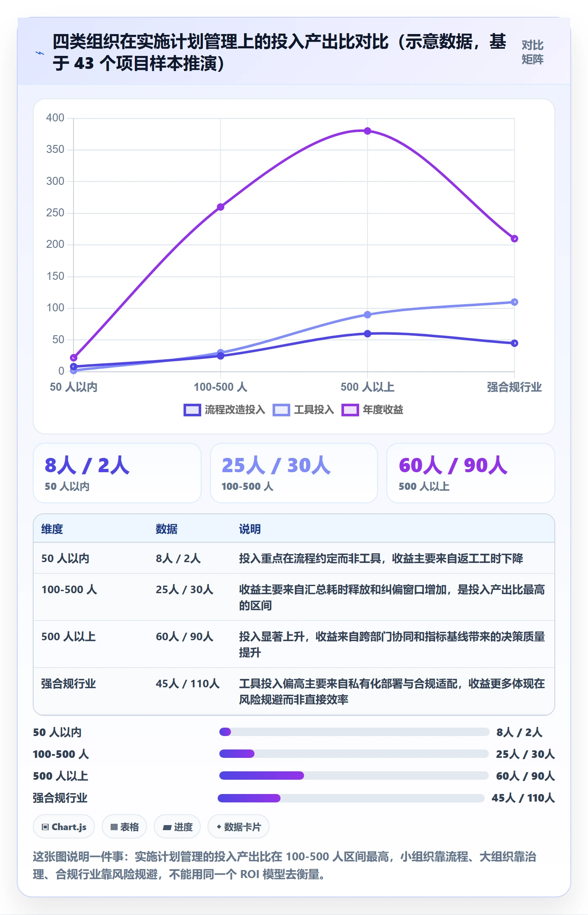Open the 8人 / 2人 data card
Image resolution: width=588 pixels, height=915 pixels.
pos(117,473)
